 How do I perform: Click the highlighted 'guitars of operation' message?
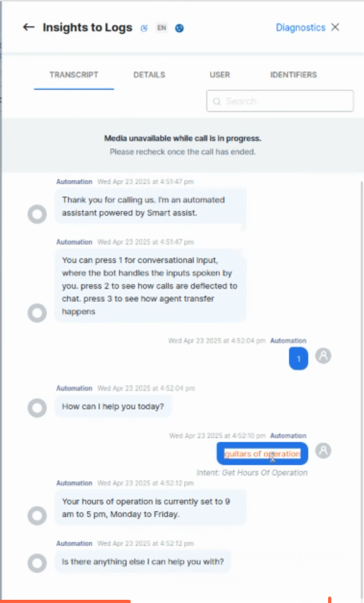[x=263, y=454]
